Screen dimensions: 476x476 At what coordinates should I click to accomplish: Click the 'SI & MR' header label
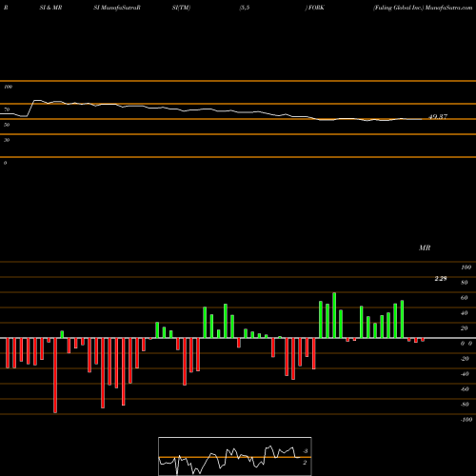pos(50,8)
